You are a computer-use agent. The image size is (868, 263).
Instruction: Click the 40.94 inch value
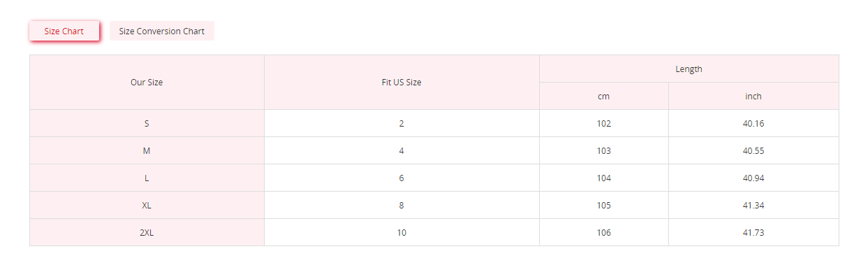coord(753,178)
